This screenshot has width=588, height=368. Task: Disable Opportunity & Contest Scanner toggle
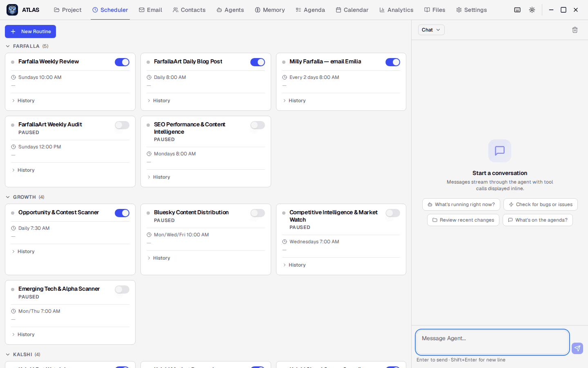(x=122, y=213)
